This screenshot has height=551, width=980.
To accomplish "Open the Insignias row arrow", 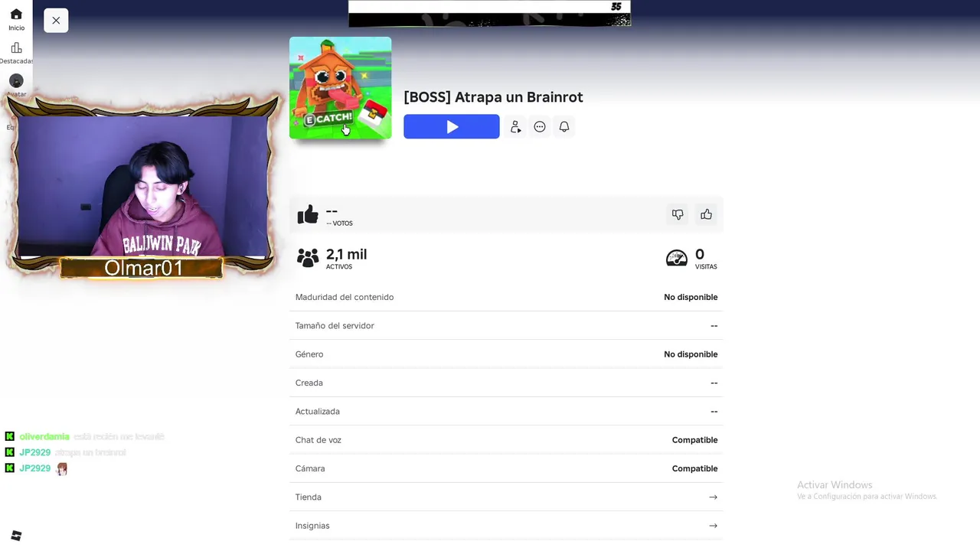I will pyautogui.click(x=713, y=526).
